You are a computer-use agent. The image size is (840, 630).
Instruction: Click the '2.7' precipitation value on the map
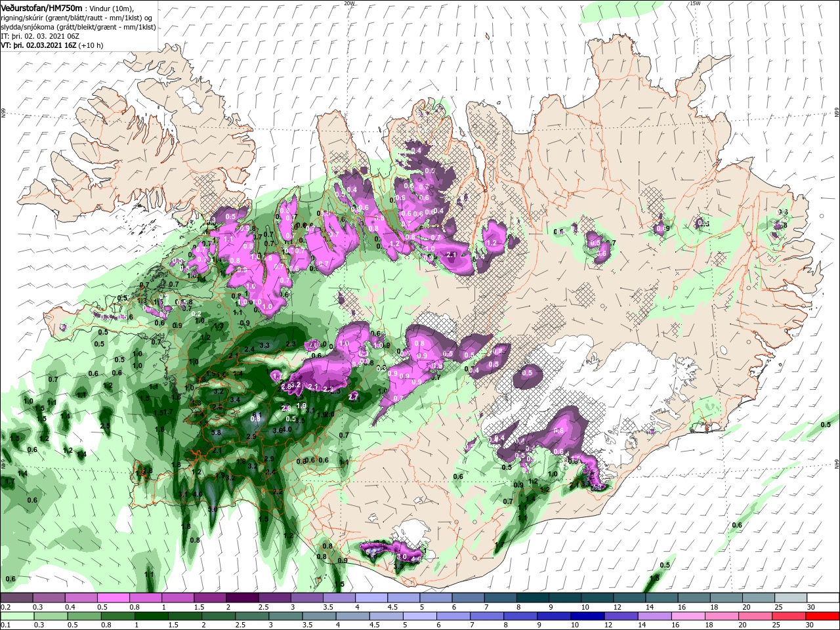tap(353, 397)
